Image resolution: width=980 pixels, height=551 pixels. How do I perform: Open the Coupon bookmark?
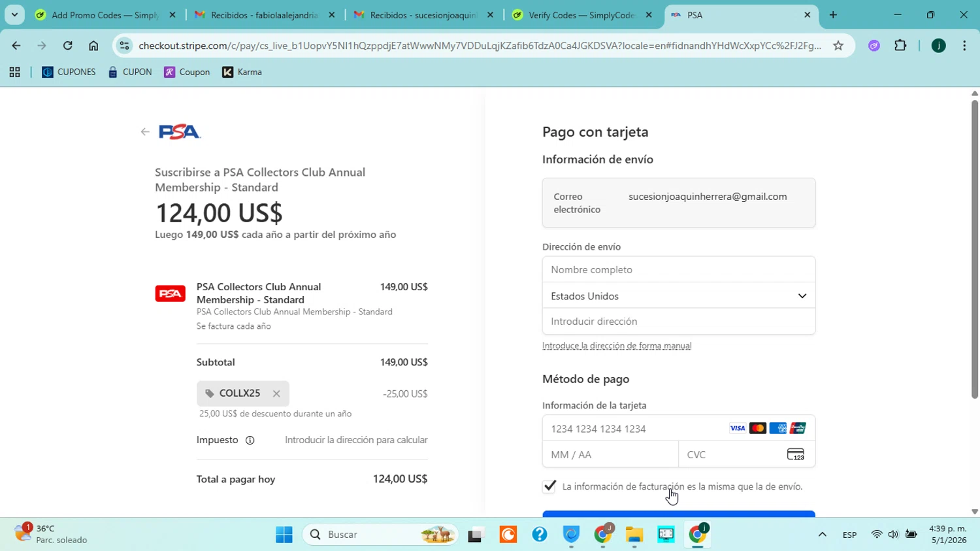pyautogui.click(x=188, y=73)
